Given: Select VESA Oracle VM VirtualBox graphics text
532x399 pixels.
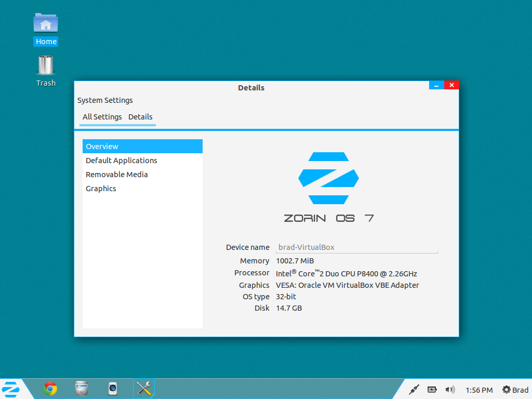Looking at the screenshot, I should pyautogui.click(x=348, y=285).
